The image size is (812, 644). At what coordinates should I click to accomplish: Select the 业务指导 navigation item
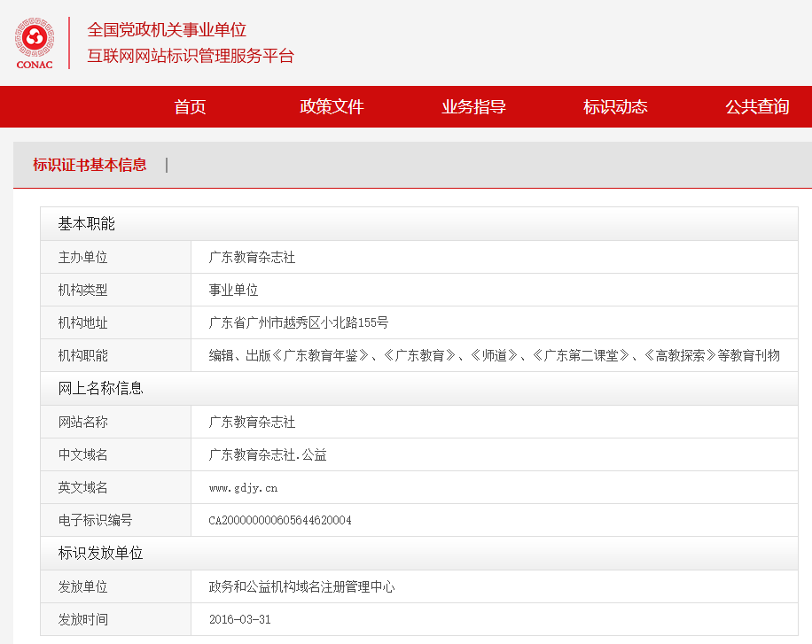pyautogui.click(x=473, y=106)
